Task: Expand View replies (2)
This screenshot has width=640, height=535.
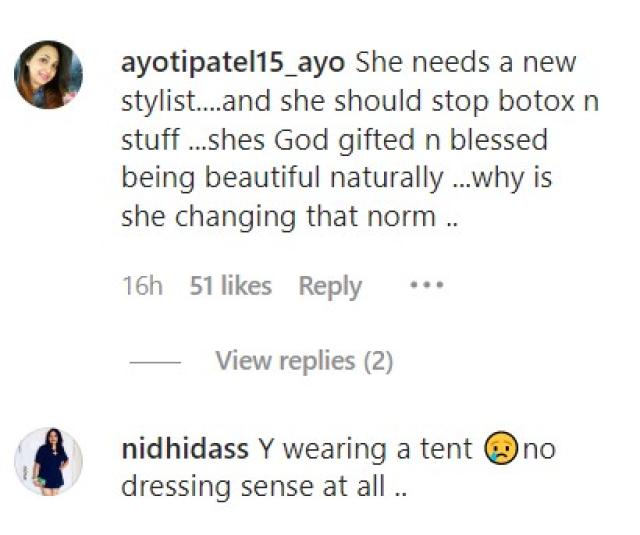Action: (x=304, y=360)
